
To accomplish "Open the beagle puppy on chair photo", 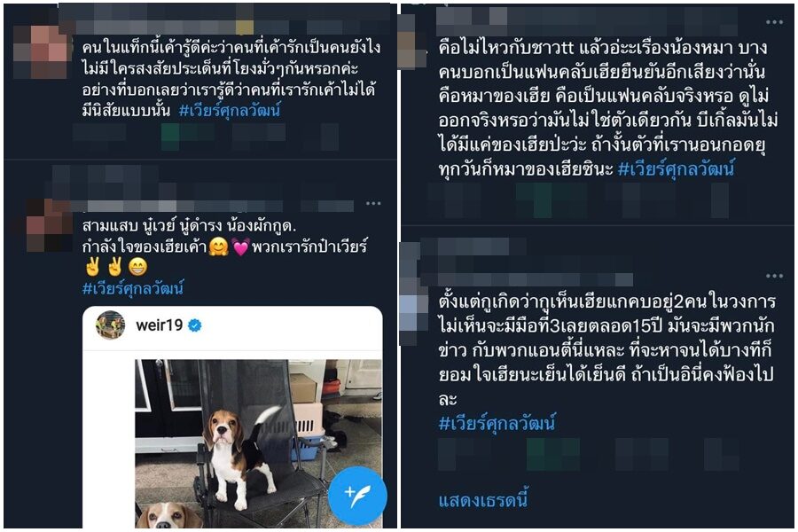I will click(x=259, y=443).
